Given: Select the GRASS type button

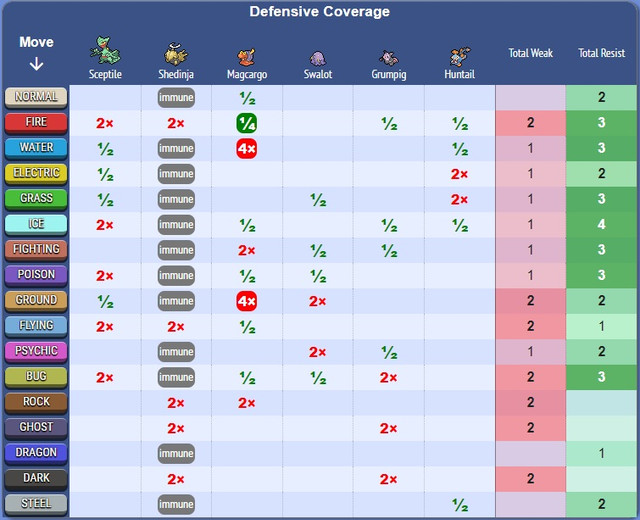Looking at the screenshot, I should (x=36, y=199).
